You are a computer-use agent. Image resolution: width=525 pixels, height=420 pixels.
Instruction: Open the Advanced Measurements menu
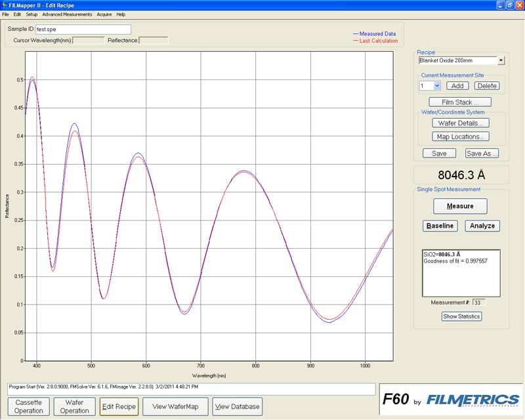[x=67, y=14]
